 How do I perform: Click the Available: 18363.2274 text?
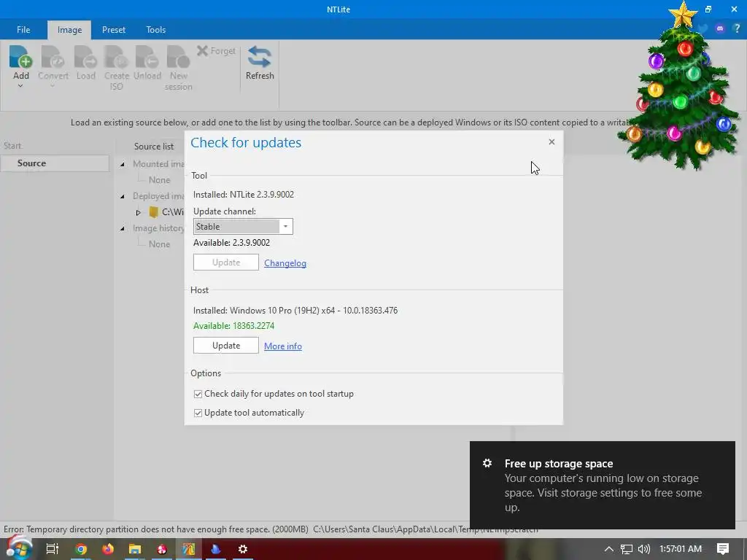[233, 326]
